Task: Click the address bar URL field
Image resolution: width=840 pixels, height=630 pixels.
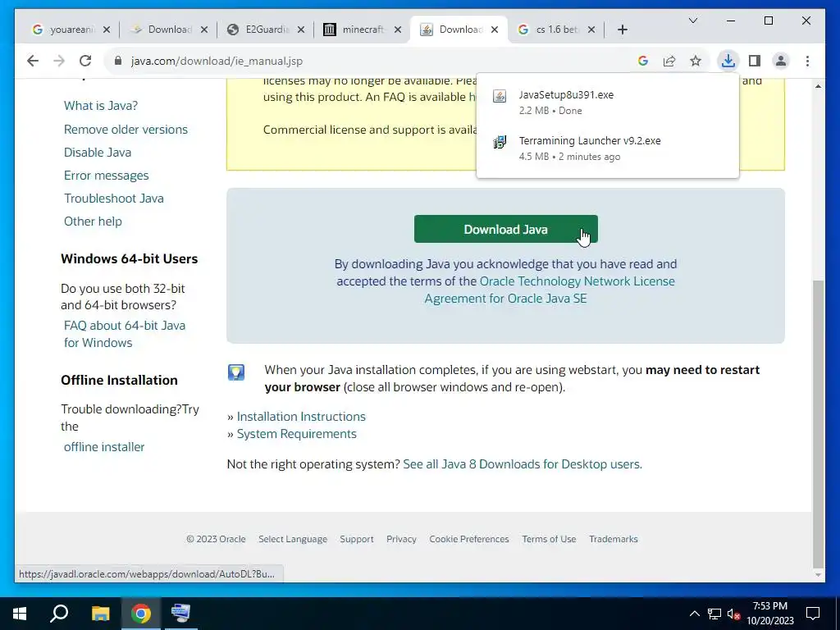Action: [375, 61]
